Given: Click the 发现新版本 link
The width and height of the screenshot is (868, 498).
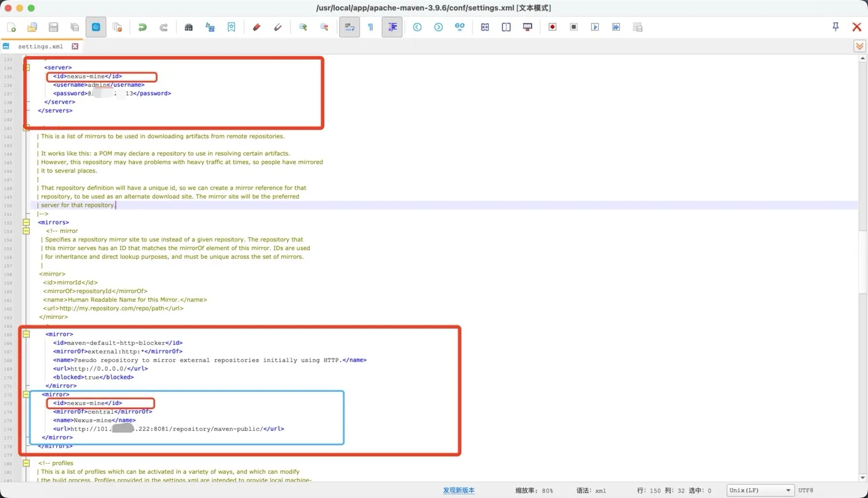Looking at the screenshot, I should click(458, 491).
